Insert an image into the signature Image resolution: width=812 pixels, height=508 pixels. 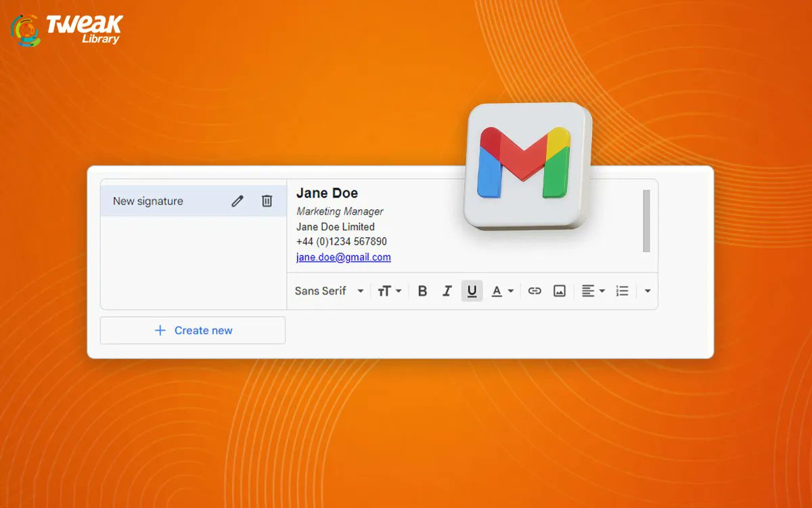tap(560, 291)
